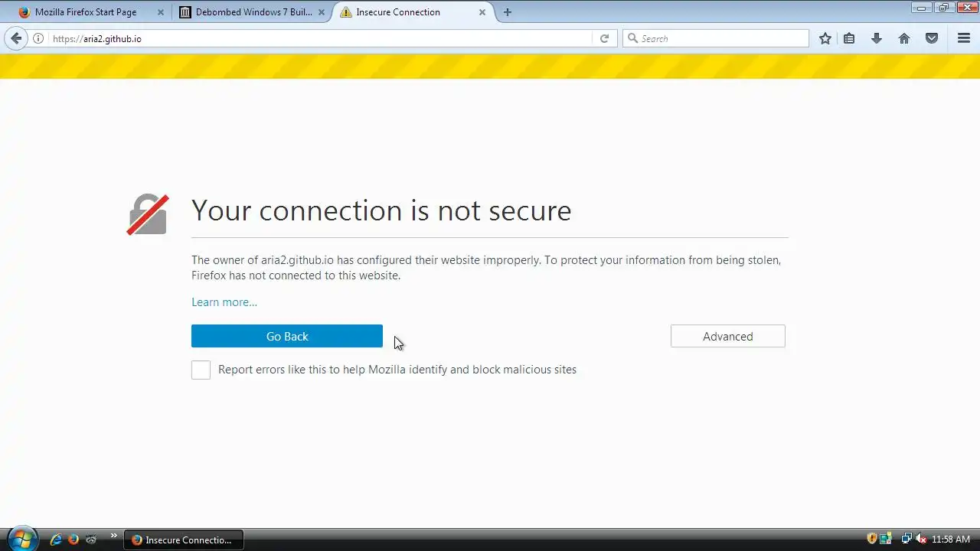This screenshot has height=551, width=980.
Task: Expand quick launch overflow chevron
Action: [114, 536]
